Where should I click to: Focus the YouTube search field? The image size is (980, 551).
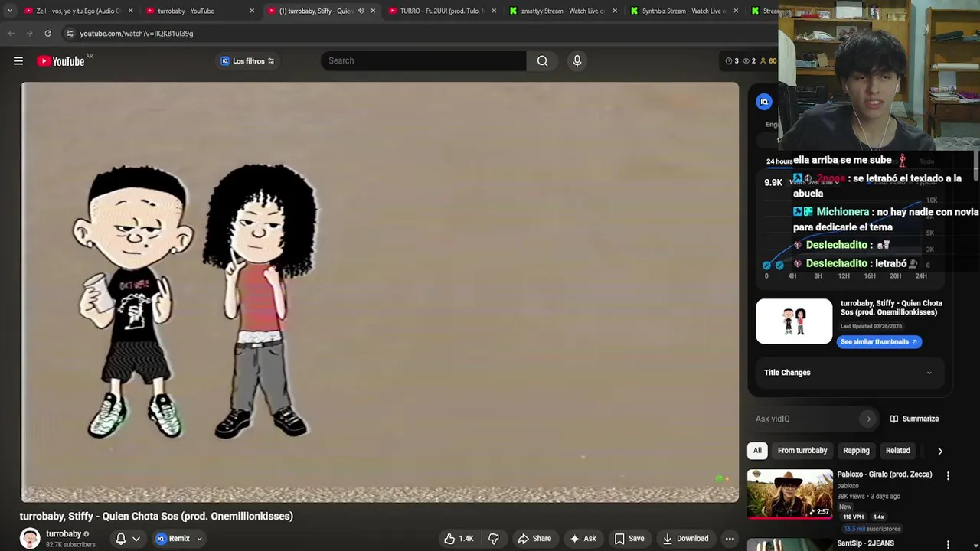[x=423, y=61]
